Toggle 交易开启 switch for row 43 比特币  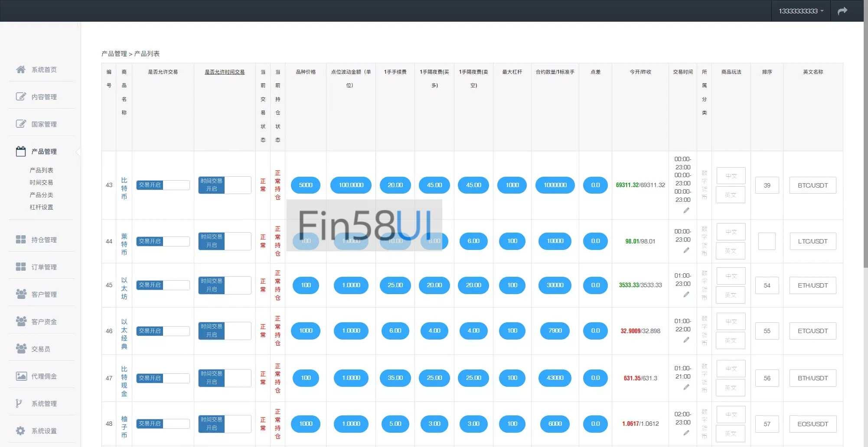163,185
